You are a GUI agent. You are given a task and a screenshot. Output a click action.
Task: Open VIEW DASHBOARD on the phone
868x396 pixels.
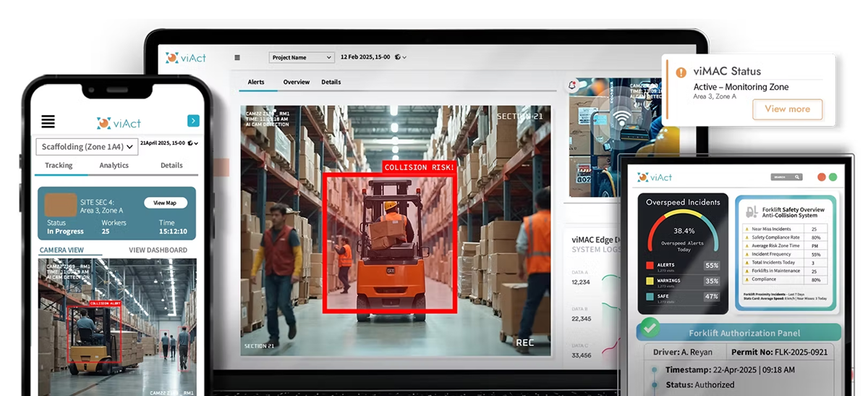click(x=158, y=250)
